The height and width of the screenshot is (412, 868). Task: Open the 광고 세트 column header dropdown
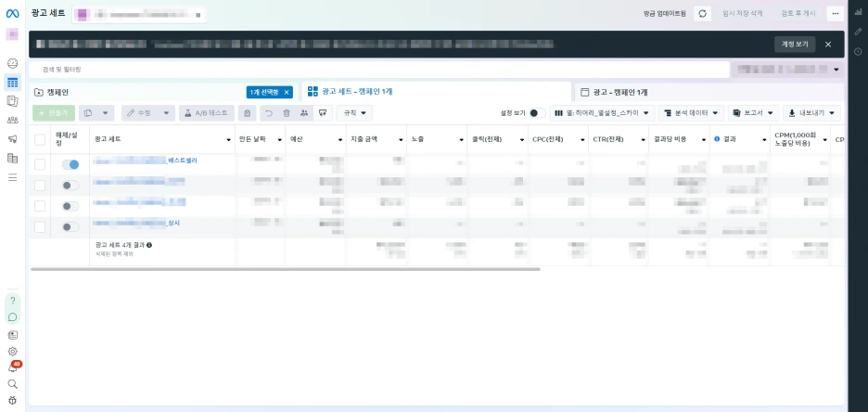click(229, 139)
